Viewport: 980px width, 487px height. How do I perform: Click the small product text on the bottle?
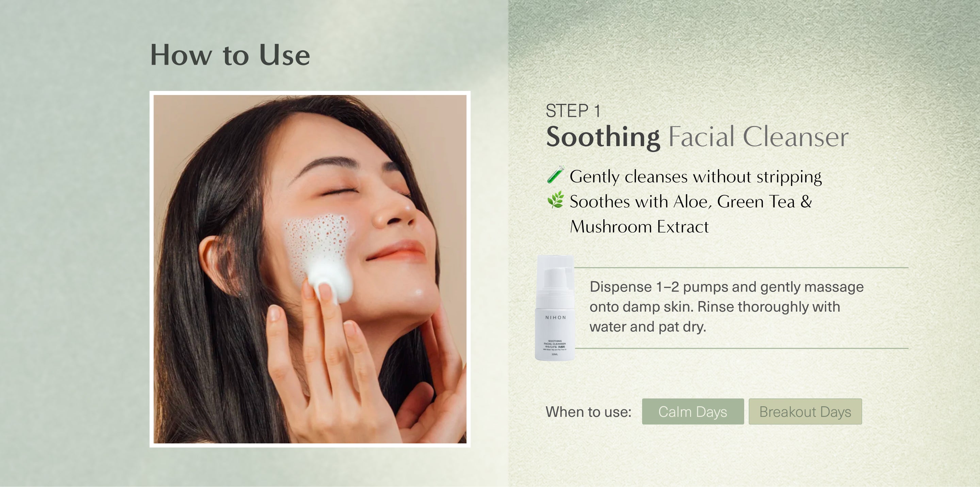[x=555, y=347]
